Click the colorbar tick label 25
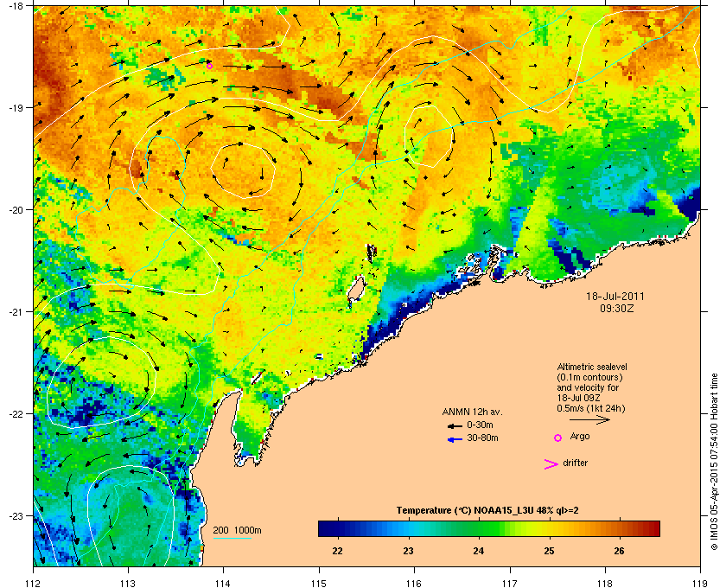 [549, 551]
